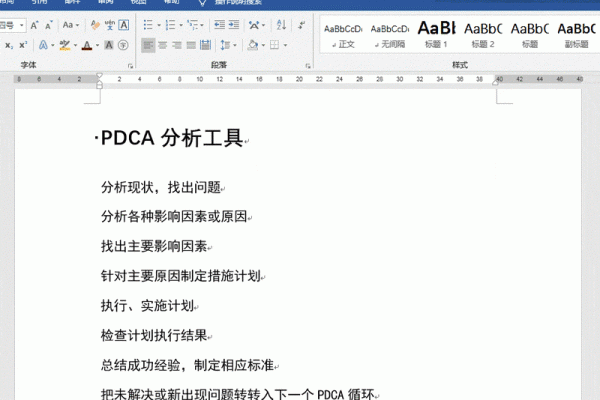This screenshot has height=400, width=600.
Task: Open the paragraph dialog launcher in 段落 group
Action: pos(308,66)
